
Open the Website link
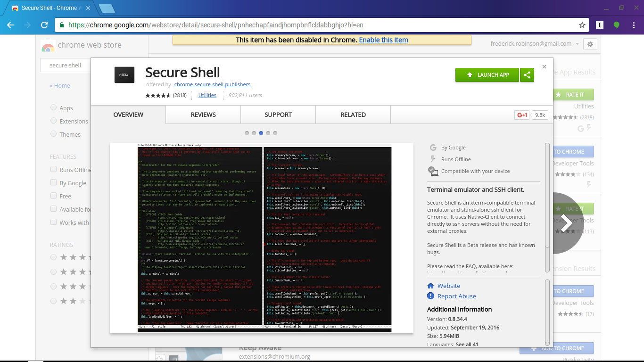click(x=449, y=286)
